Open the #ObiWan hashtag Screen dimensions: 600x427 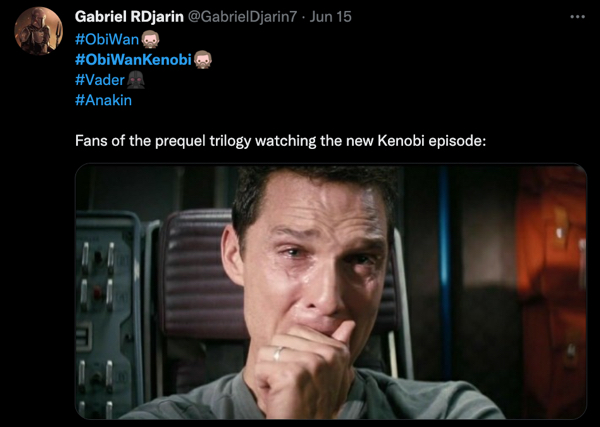coord(107,39)
